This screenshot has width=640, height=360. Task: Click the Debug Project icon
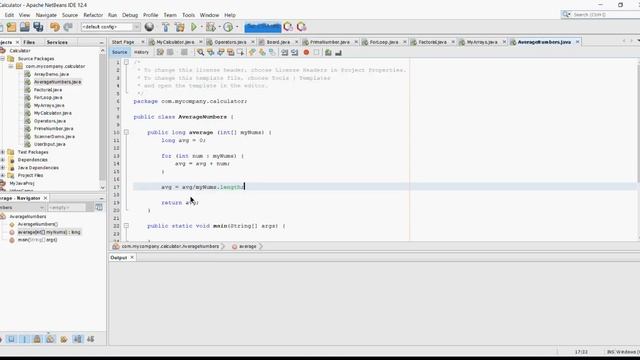pos(211,27)
